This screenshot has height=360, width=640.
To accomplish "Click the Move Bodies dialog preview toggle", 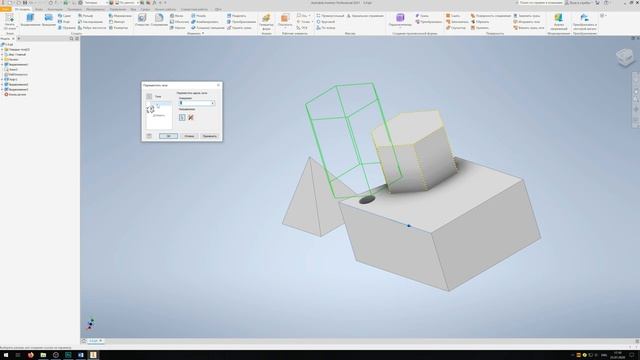I will pyautogui.click(x=149, y=136).
